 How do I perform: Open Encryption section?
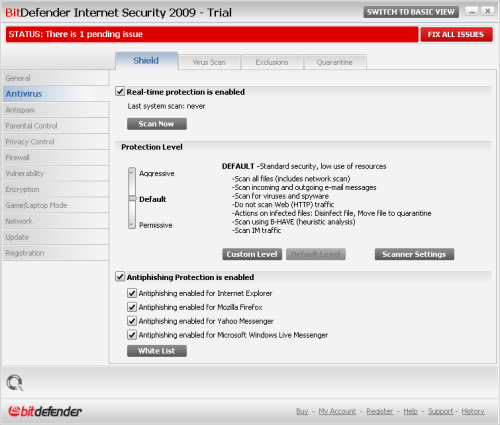click(55, 189)
